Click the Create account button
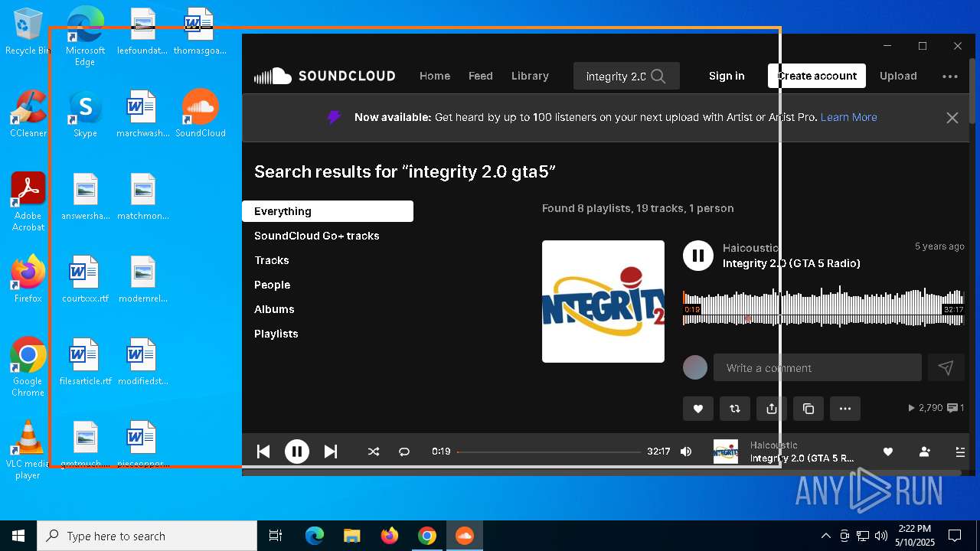980x551 pixels. 817,76
